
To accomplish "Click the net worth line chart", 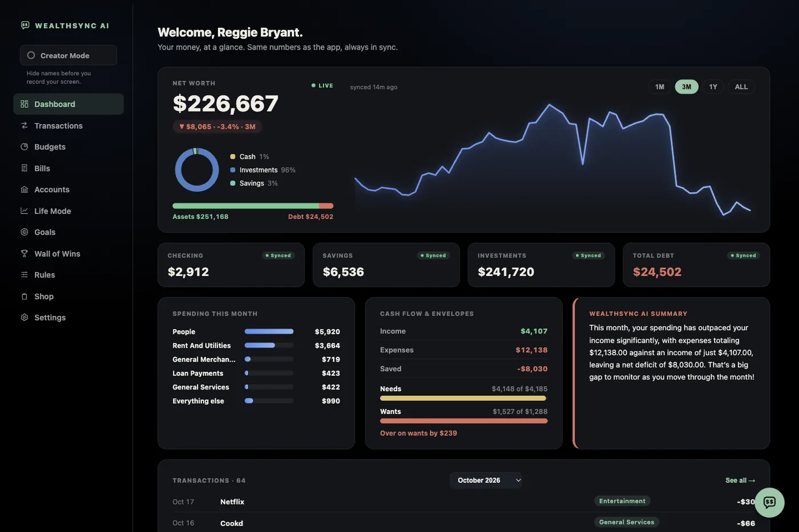I will (552, 160).
